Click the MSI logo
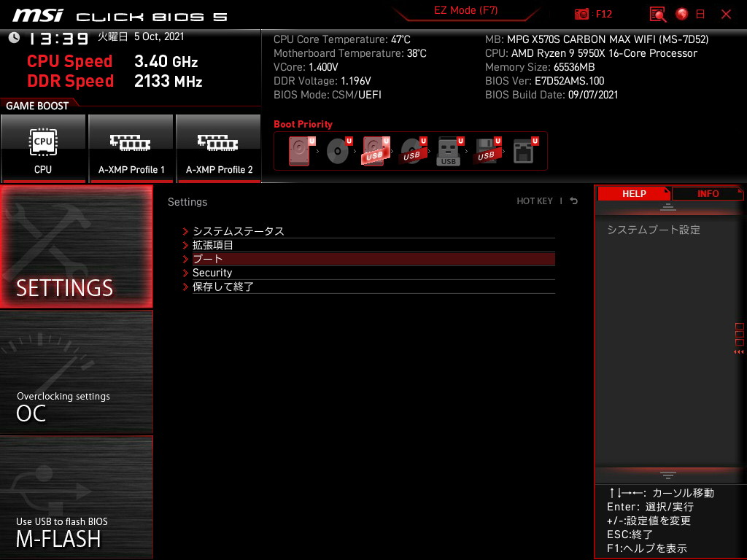Screen dimensions: 747x560 click(38, 15)
